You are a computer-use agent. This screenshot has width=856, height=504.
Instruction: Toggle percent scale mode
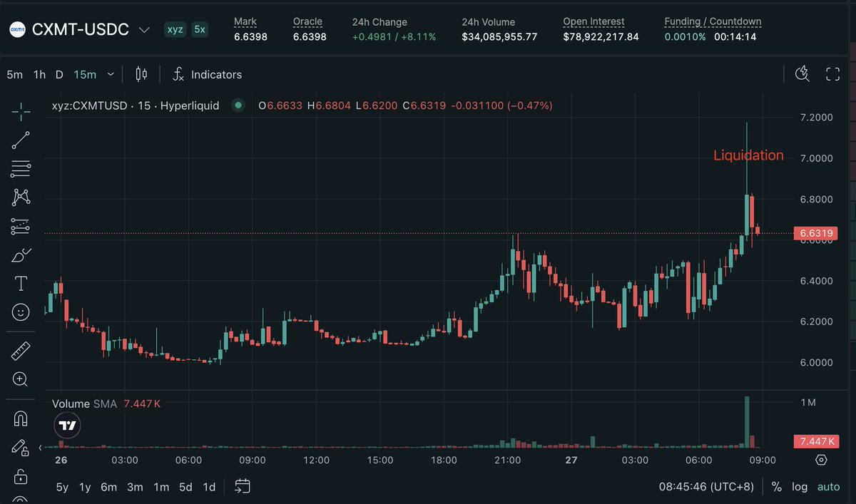777,487
